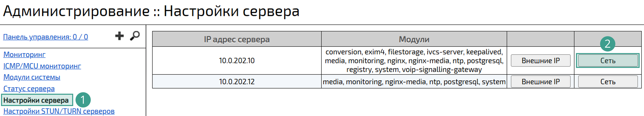Select the row for server 10.0.202.12
Viewport: 644px width, 116px height.
[x=237, y=81]
